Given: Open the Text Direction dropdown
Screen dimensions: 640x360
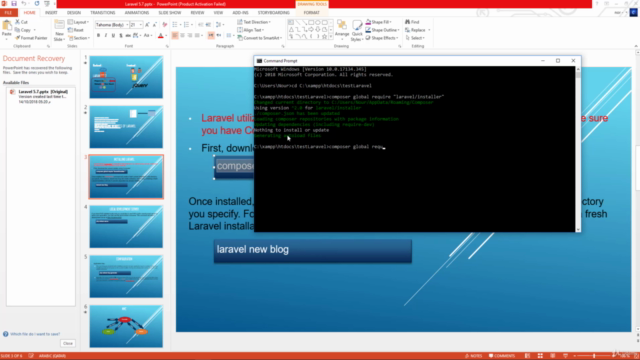Looking at the screenshot, I should 254,22.
